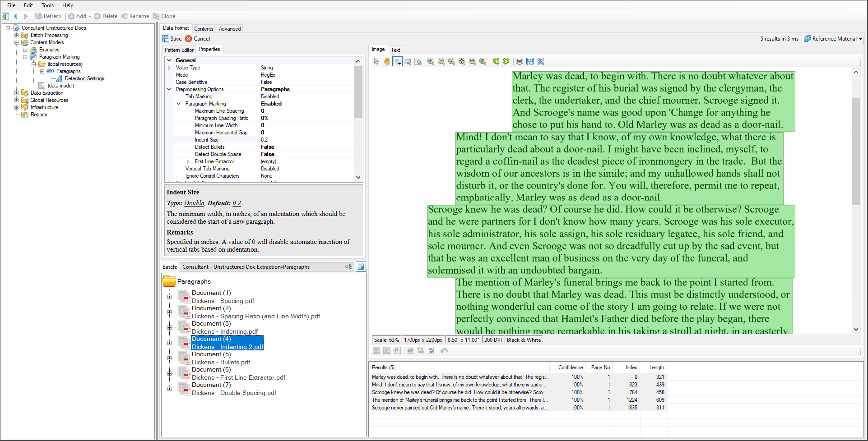Rotate image clockwise with green arrow
Image resolution: width=868 pixels, height=441 pixels.
point(496,61)
